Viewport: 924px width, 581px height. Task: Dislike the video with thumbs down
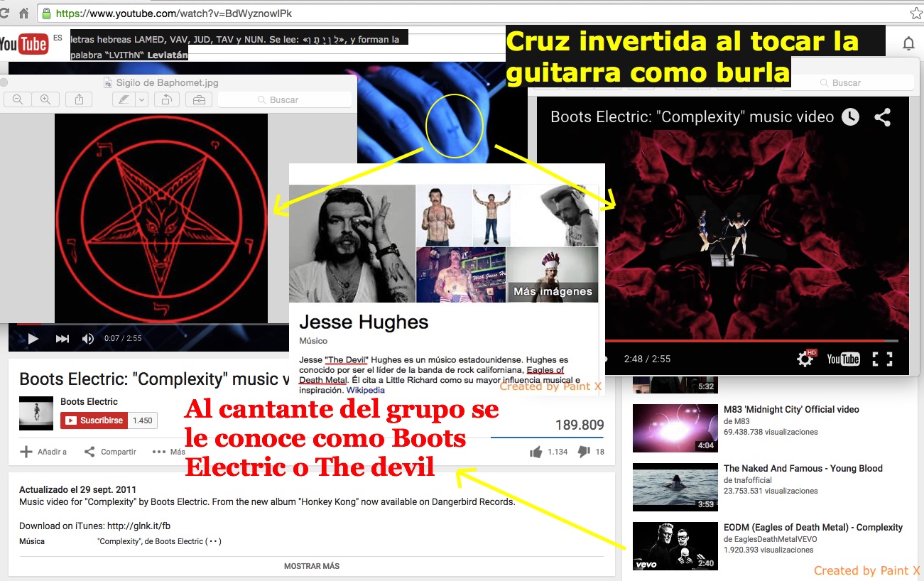click(584, 452)
